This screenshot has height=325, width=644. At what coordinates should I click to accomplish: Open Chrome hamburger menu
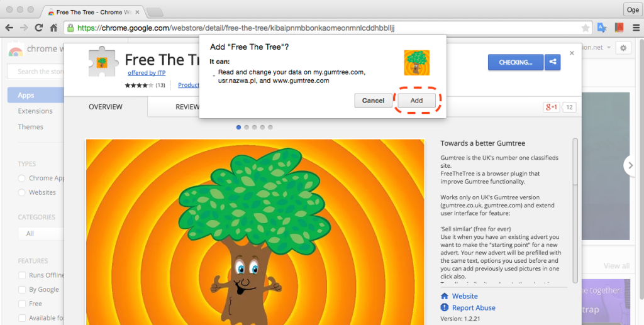click(636, 28)
